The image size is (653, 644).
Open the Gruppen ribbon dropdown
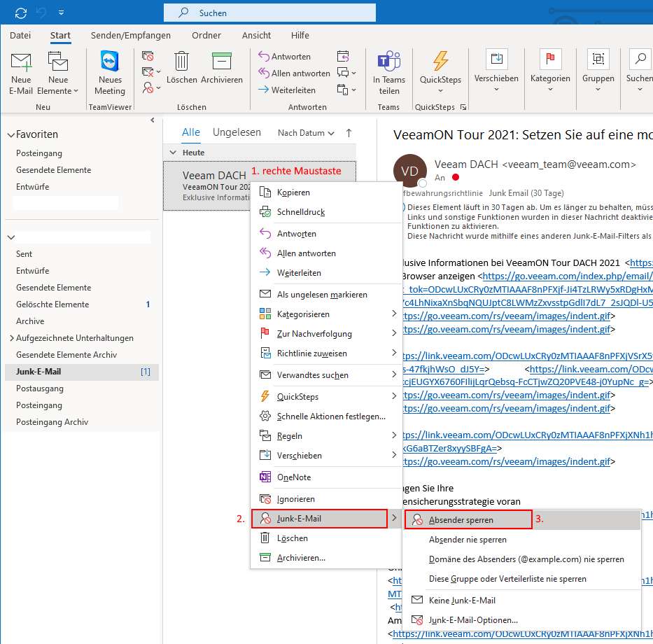pyautogui.click(x=598, y=71)
